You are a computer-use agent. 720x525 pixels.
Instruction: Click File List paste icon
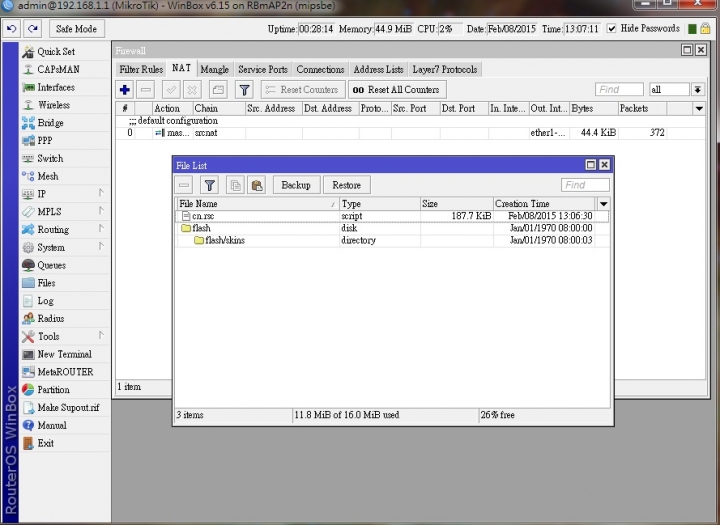click(257, 185)
